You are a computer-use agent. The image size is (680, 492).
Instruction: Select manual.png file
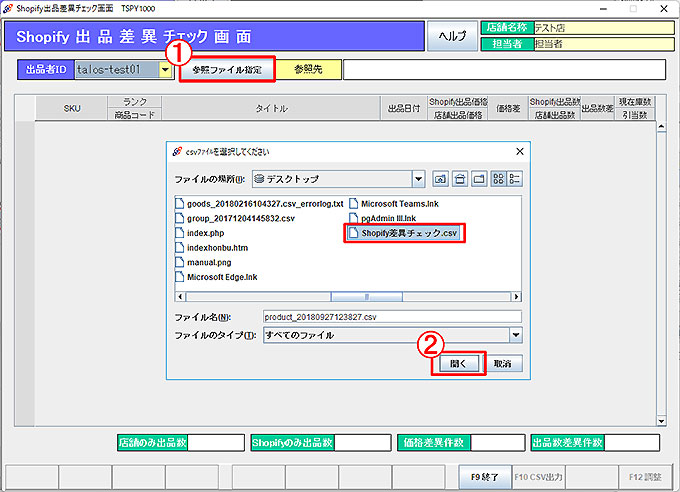[x=203, y=262]
